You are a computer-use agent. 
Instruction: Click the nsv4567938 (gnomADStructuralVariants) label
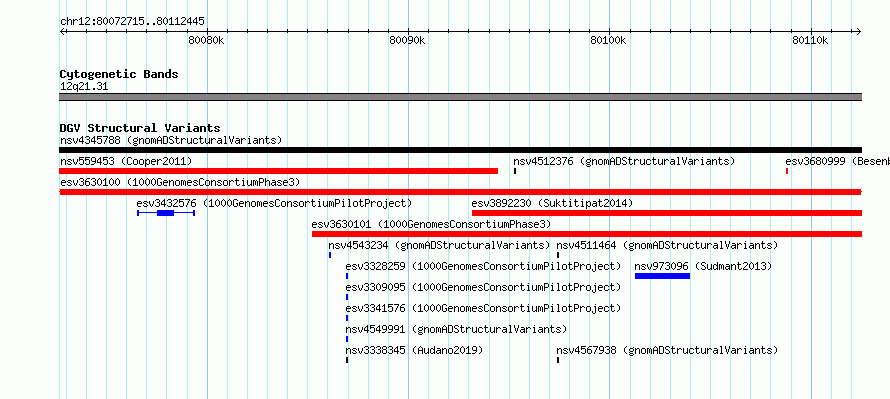[667, 350]
